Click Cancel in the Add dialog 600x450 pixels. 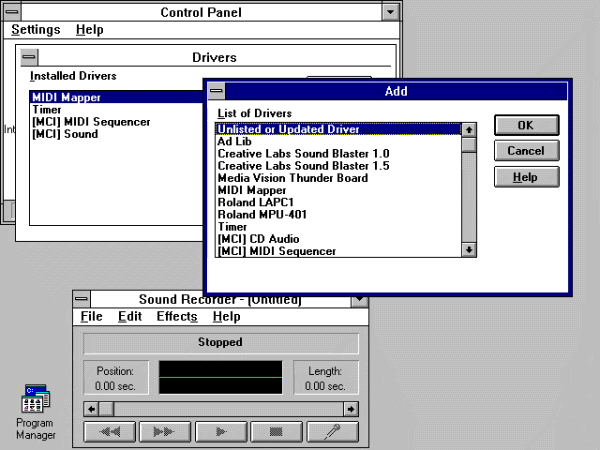point(527,151)
